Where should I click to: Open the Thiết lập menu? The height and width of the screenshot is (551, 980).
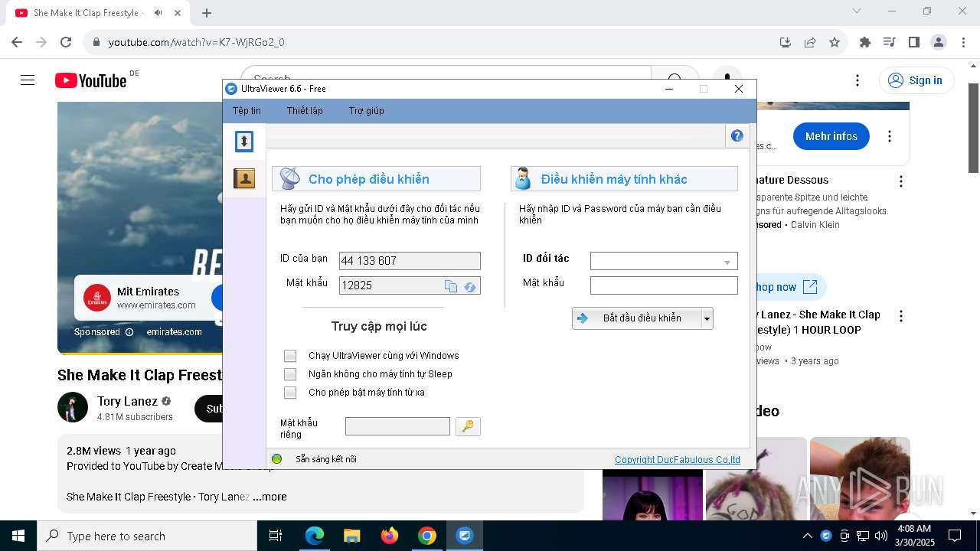click(305, 111)
